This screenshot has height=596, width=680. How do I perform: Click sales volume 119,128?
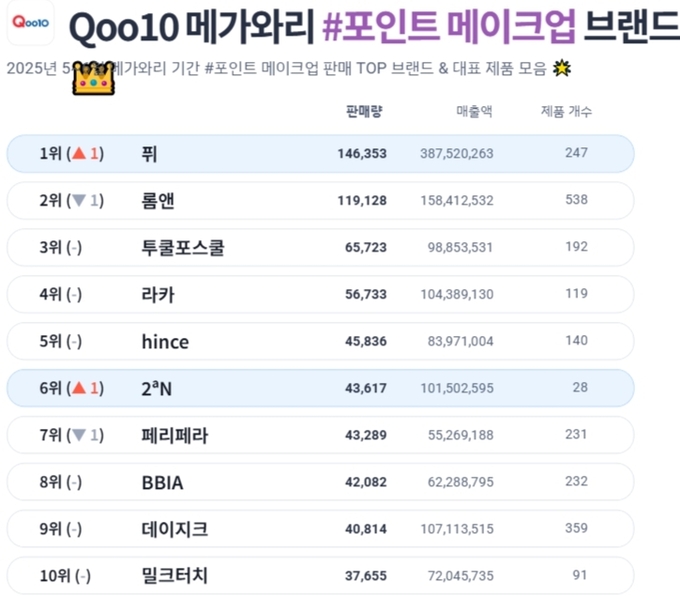362,200
